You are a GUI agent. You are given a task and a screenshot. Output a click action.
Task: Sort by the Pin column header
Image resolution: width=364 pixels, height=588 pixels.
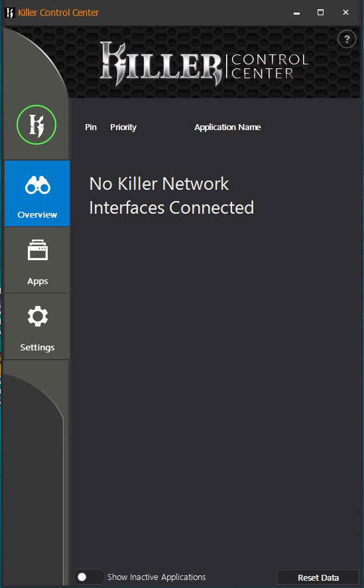pos(91,127)
